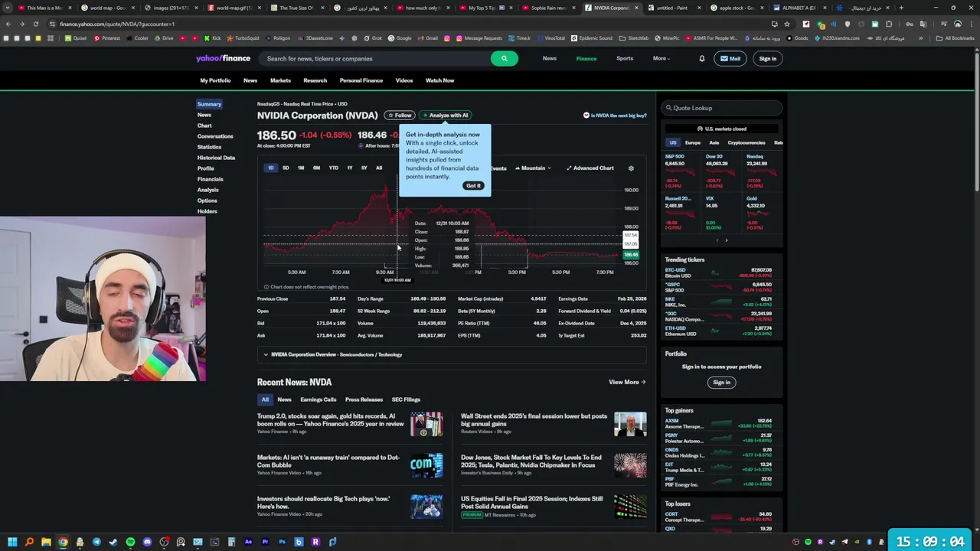The width and height of the screenshot is (980, 551).
Task: Open Historical Data in sidebar
Action: point(216,158)
